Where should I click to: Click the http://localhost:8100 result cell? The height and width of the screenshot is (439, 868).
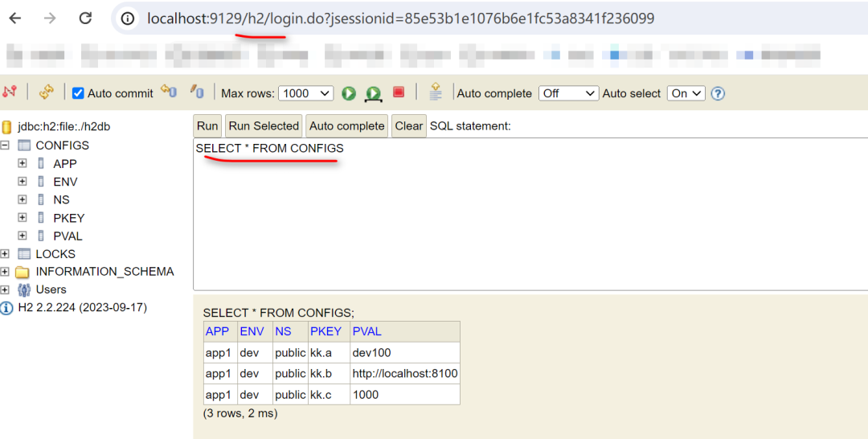click(x=404, y=374)
